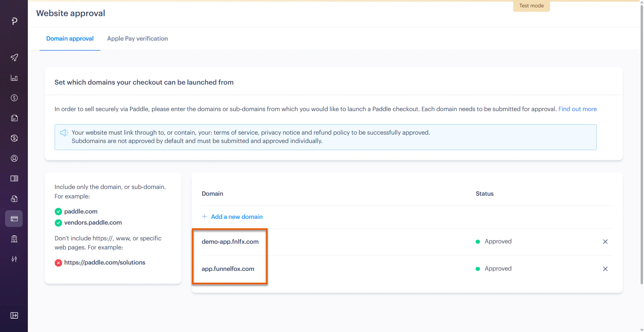Click the paddle.com example text
The image size is (644, 332).
coord(81,211)
